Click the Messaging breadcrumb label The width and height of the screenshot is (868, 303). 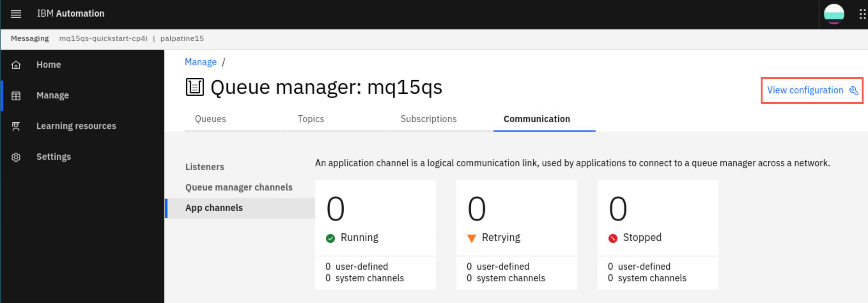click(30, 38)
